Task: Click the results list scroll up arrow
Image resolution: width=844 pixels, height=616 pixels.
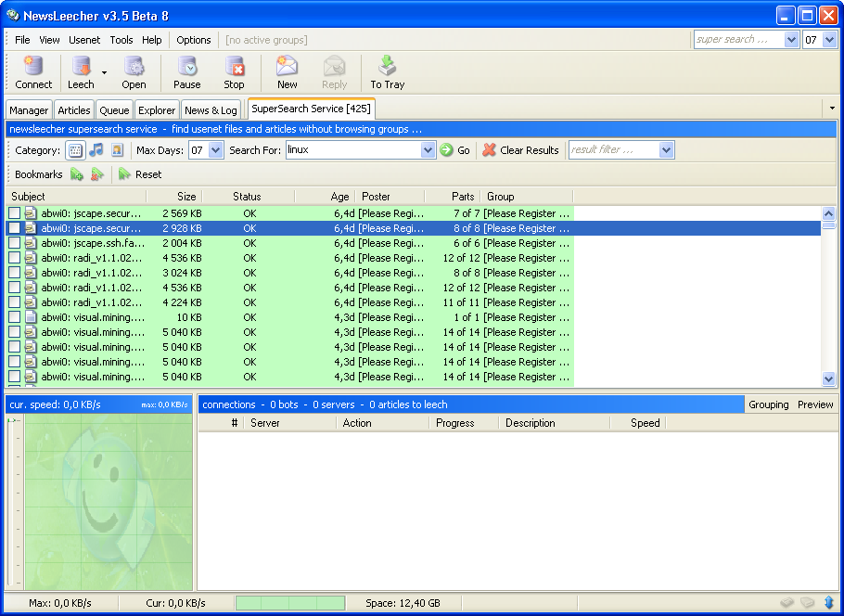Action: 829,213
